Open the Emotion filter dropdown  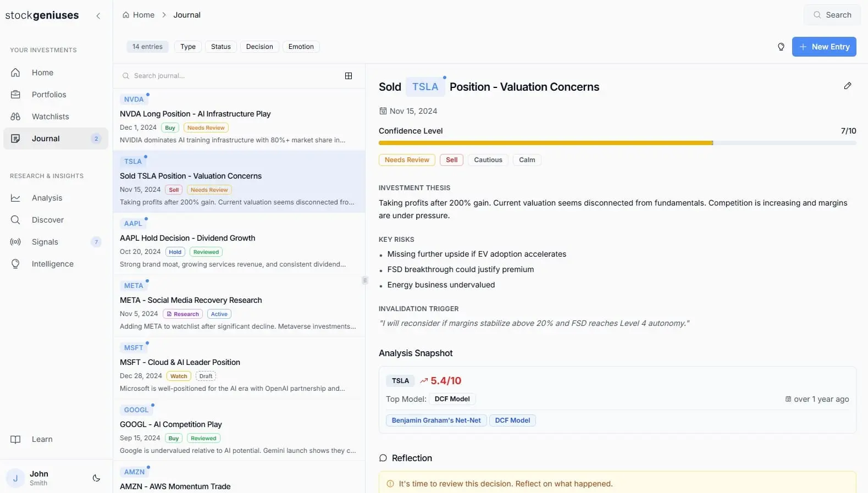pyautogui.click(x=301, y=47)
